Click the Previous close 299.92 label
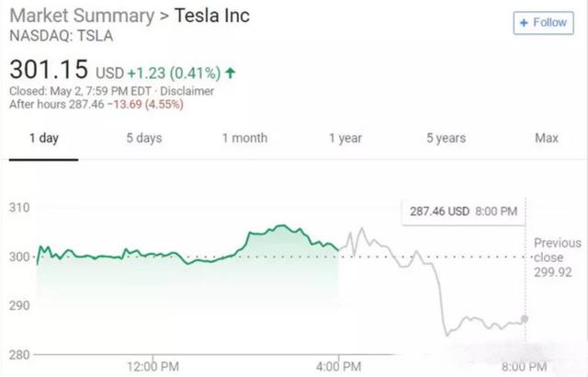 (557, 258)
